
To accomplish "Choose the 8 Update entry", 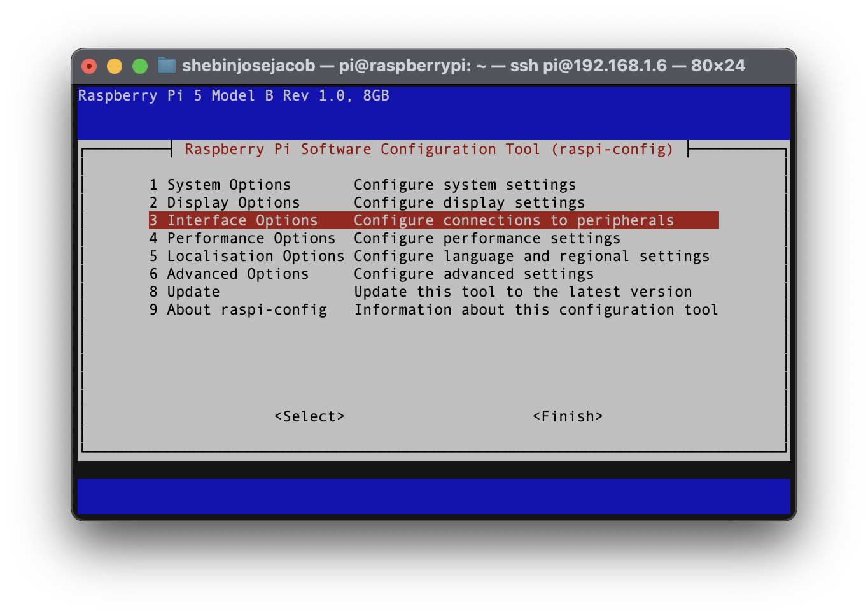I will click(x=185, y=292).
